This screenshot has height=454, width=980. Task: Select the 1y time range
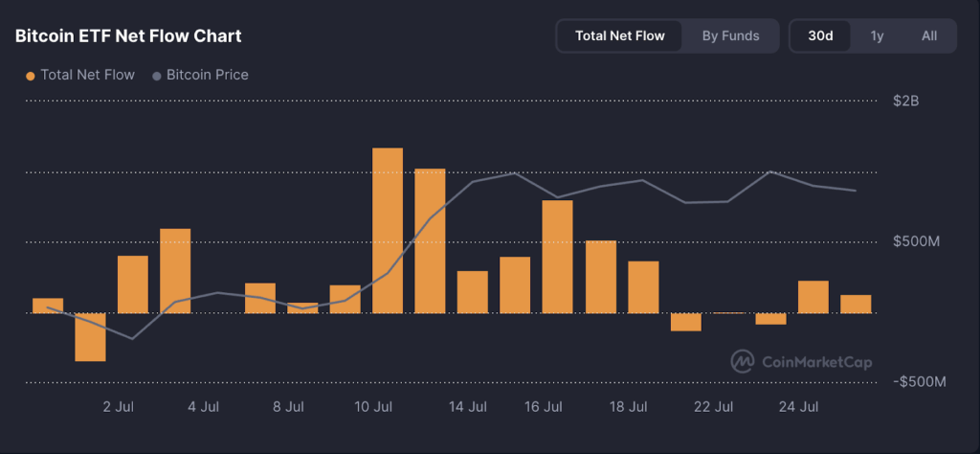tap(877, 36)
